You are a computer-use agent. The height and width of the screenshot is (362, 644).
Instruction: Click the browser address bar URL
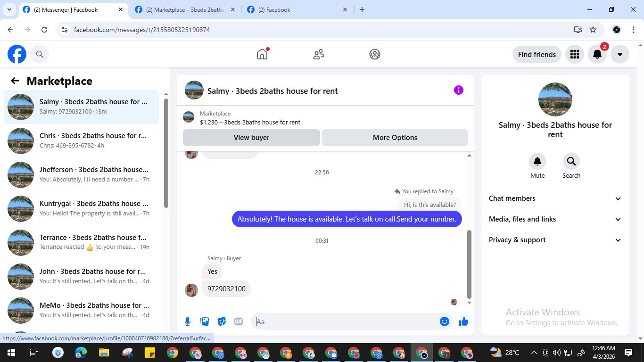click(142, 30)
